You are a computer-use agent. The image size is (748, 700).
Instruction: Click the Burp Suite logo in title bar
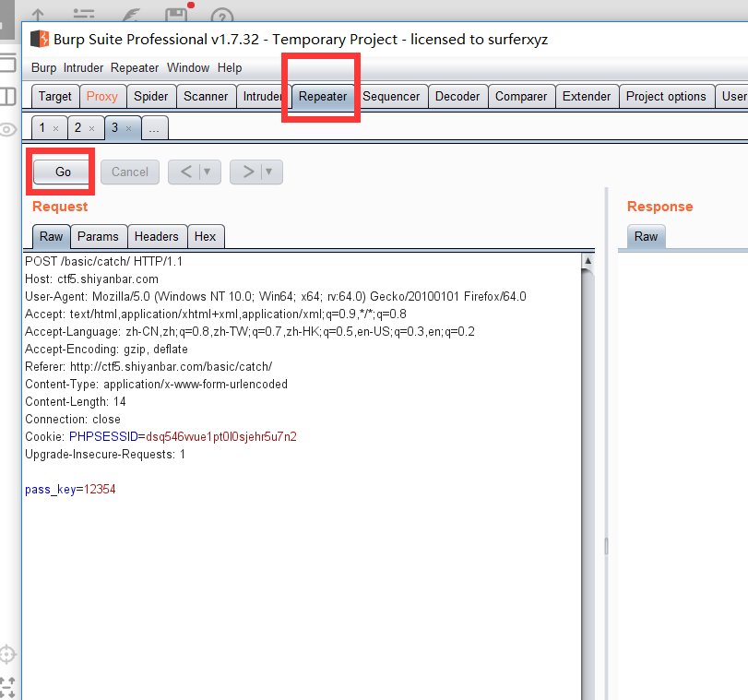40,39
